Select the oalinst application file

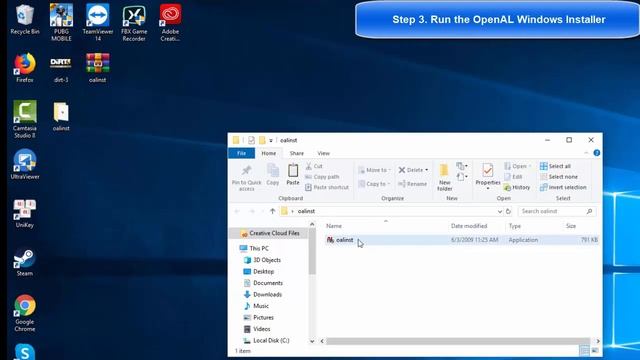click(x=461, y=240)
